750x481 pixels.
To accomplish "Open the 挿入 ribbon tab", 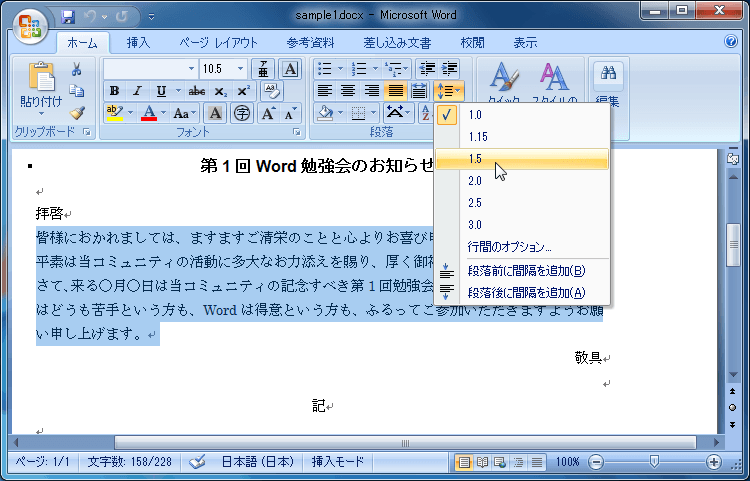I will 138,43.
